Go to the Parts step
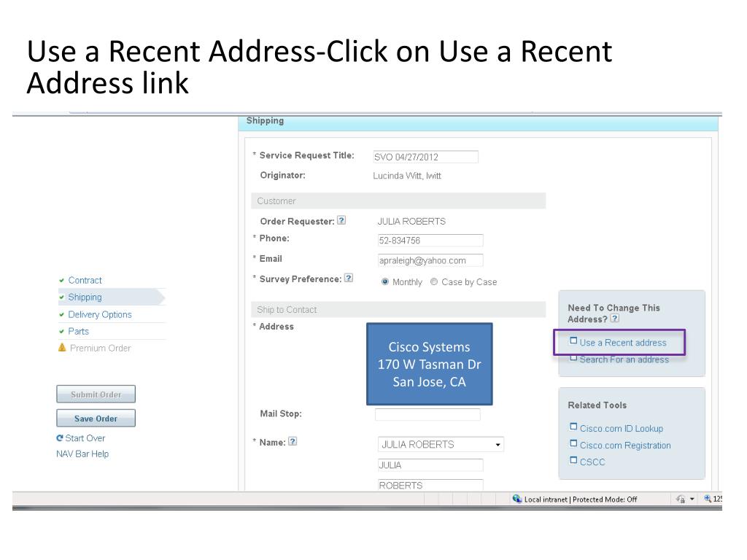The image size is (747, 560). pos(79,332)
